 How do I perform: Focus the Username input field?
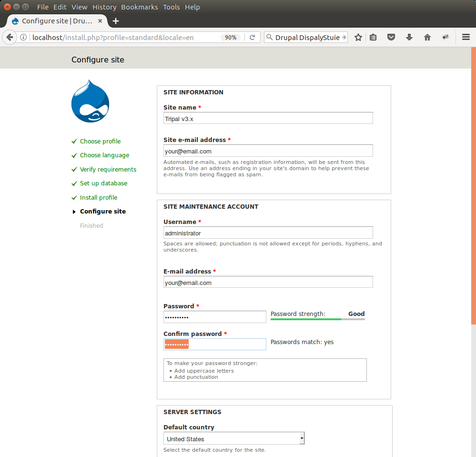(268, 233)
